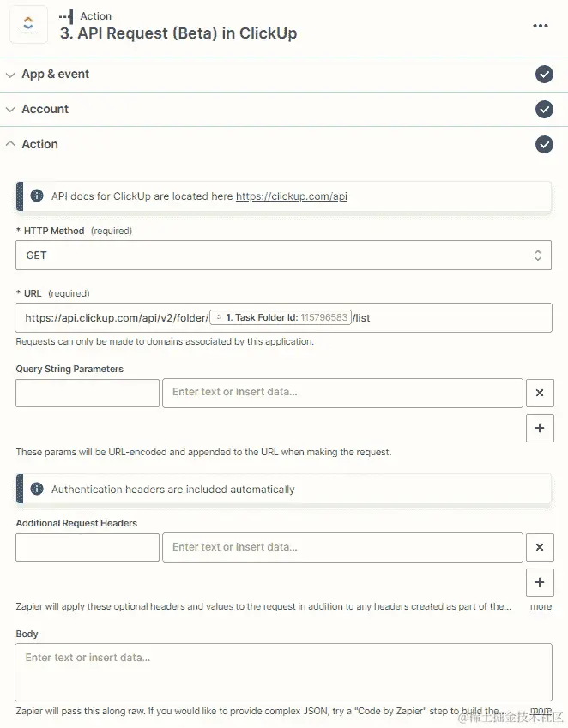Viewport: 568px width, 728px height.
Task: Add a new query string parameter
Action: point(540,428)
